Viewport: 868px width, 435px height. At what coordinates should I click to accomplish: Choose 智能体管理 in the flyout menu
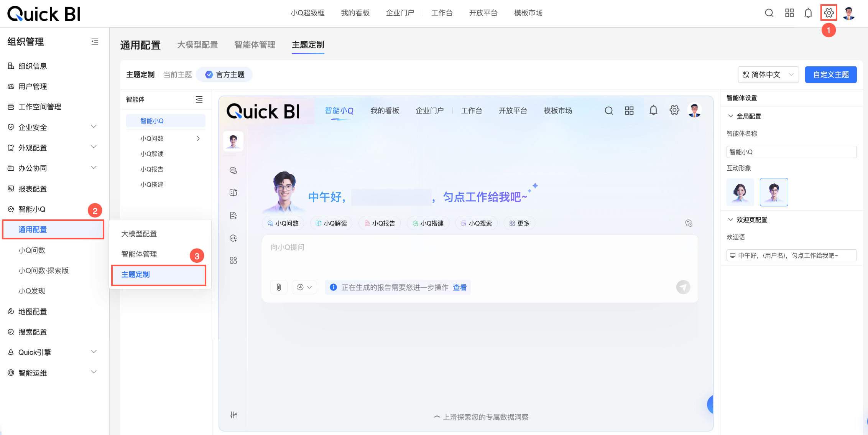[139, 254]
